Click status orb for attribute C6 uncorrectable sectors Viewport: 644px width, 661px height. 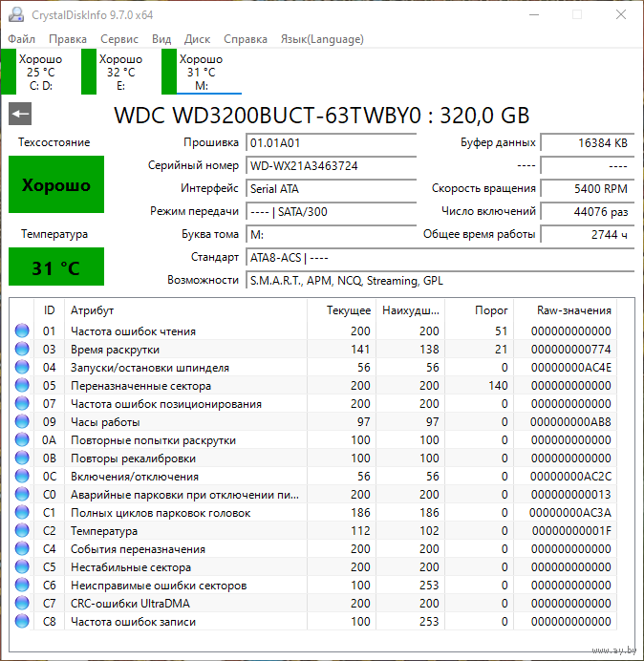tap(22, 585)
